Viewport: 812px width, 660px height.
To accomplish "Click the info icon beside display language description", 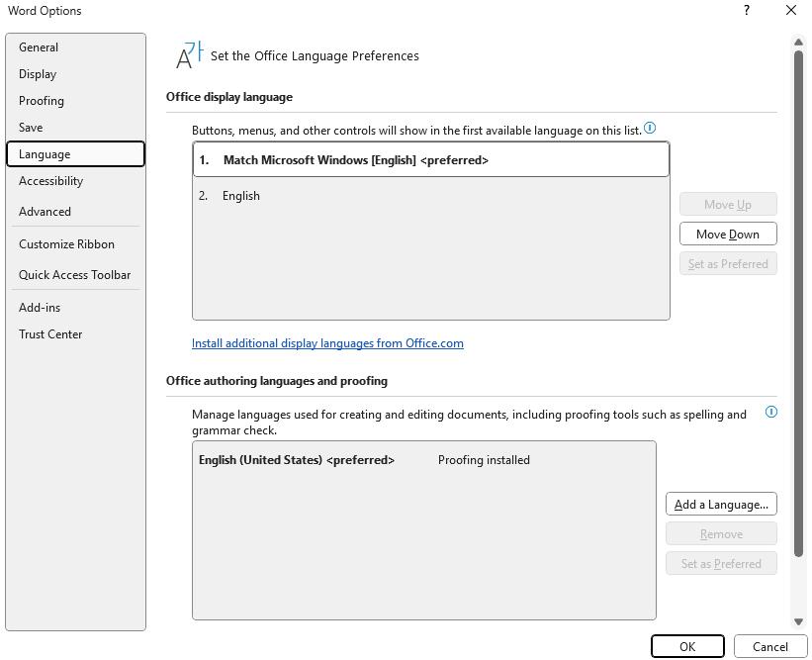I will (650, 128).
